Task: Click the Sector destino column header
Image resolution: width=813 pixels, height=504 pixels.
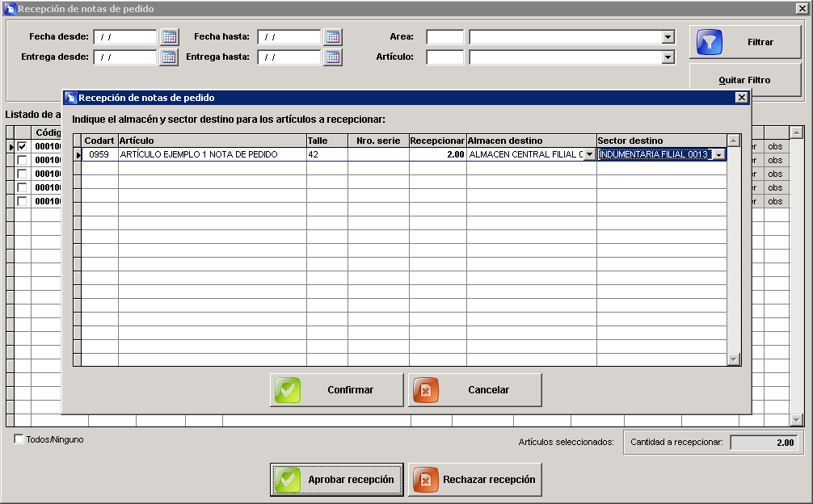Action: 662,141
